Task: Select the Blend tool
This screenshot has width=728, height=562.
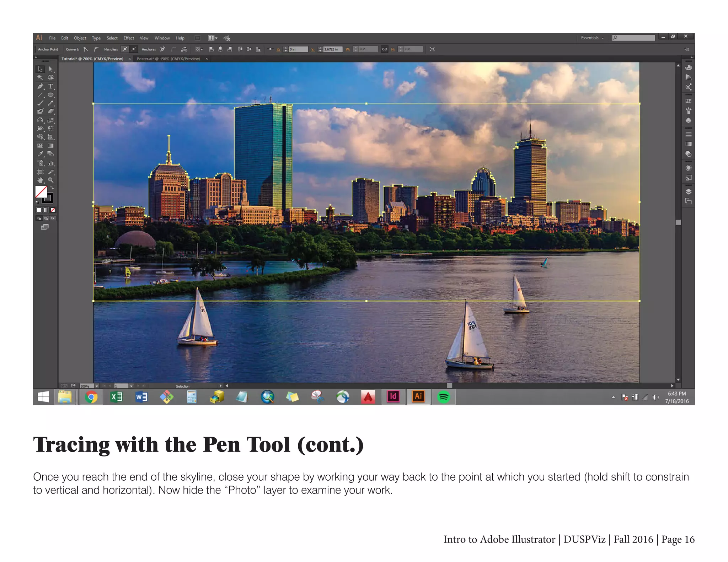Action: pyautogui.click(x=51, y=154)
